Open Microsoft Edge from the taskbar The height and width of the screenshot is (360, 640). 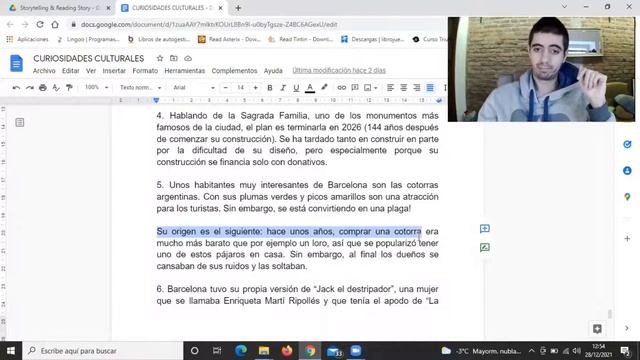(x=241, y=351)
